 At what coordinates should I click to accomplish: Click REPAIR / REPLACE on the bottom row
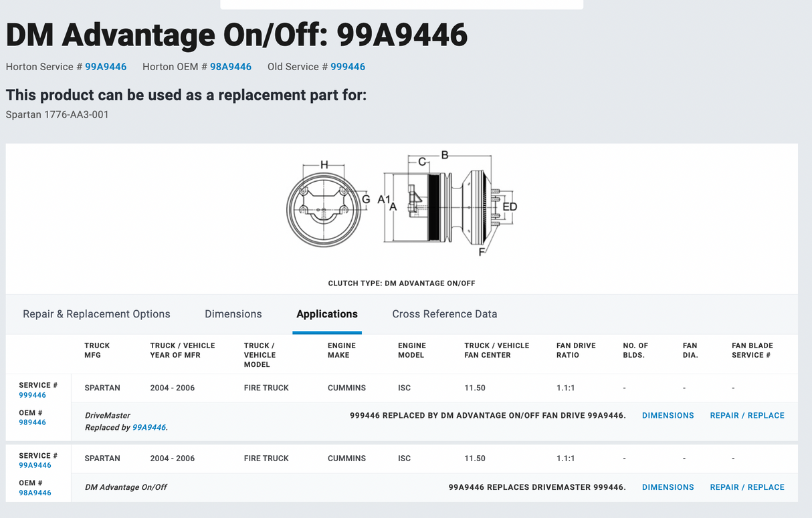[746, 487]
